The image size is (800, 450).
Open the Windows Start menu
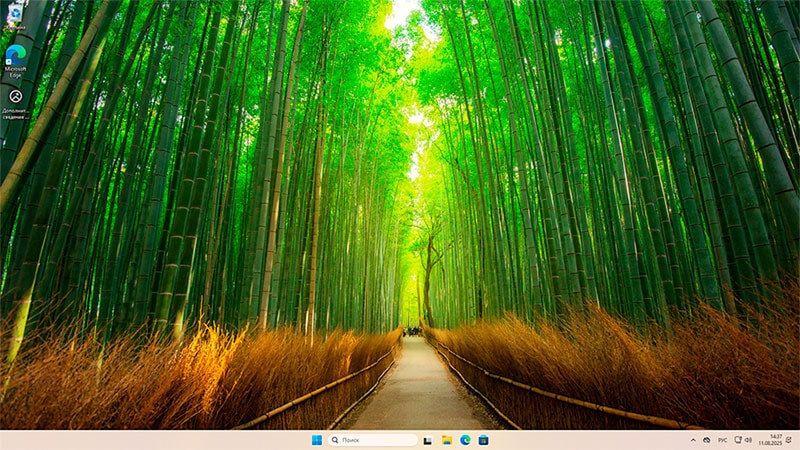pos(317,440)
